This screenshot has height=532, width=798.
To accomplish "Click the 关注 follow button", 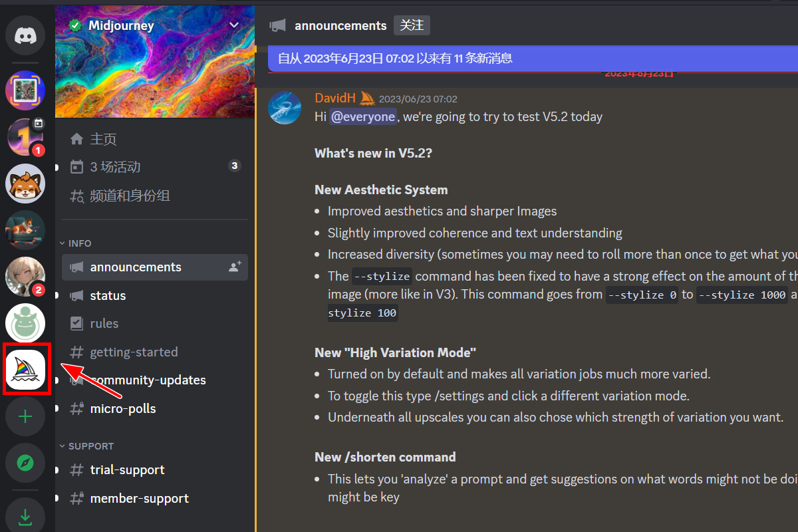I will (x=412, y=25).
